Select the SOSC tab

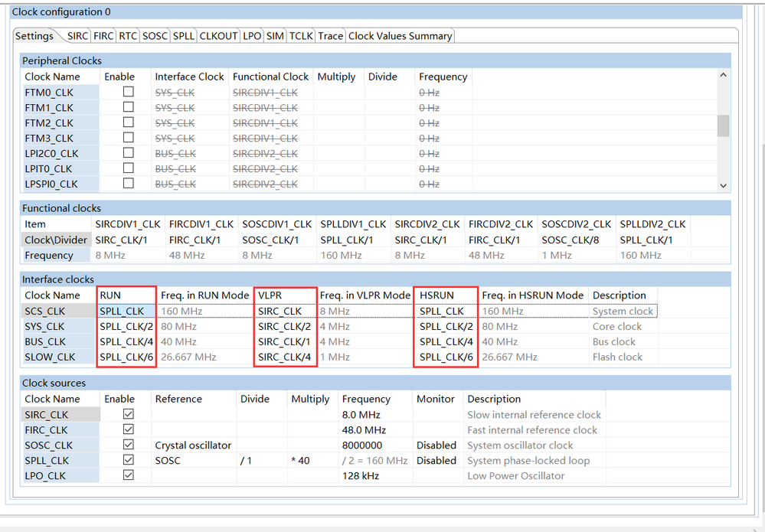[x=155, y=36]
